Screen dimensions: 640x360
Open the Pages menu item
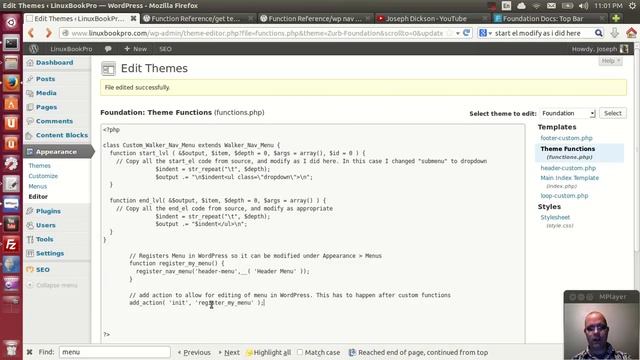[x=47, y=107]
